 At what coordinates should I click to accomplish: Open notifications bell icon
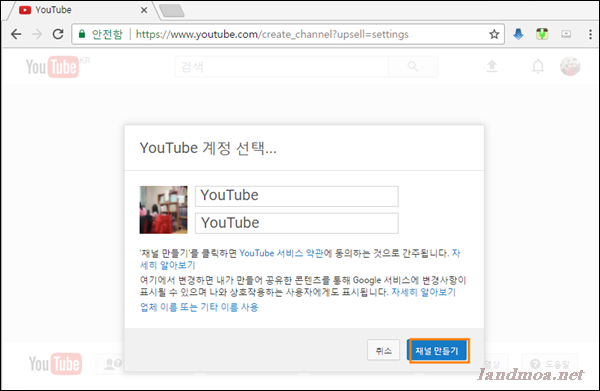(x=538, y=67)
